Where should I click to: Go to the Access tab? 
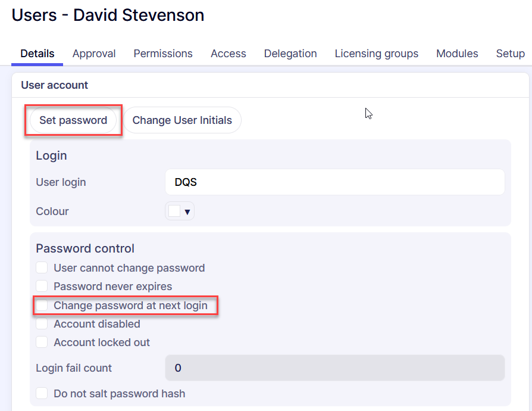[229, 54]
